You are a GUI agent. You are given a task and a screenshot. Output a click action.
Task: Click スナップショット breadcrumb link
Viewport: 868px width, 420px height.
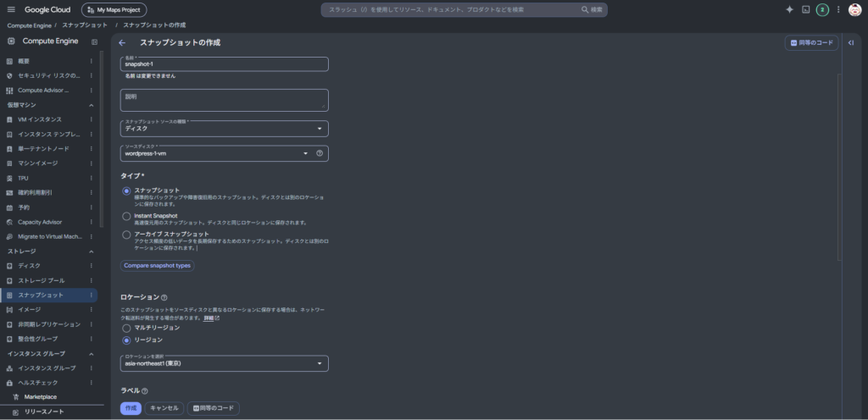tap(85, 25)
